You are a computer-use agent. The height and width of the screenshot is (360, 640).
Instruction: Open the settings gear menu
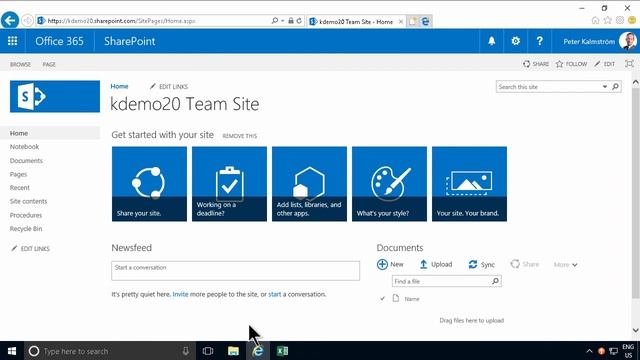516,41
